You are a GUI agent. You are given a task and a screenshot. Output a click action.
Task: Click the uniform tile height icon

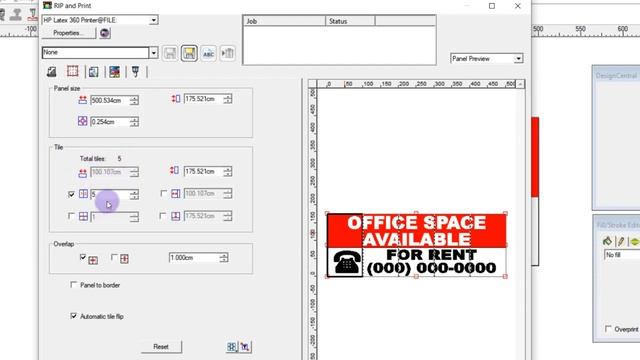coord(176,216)
